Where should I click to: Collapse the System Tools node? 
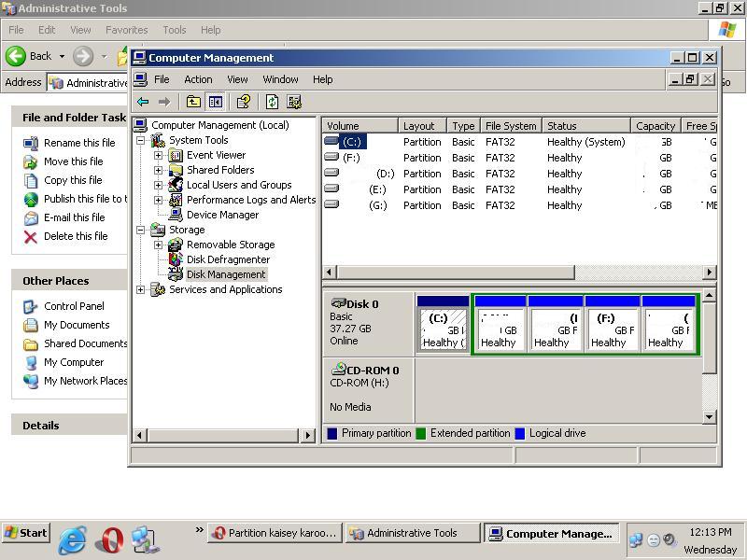point(141,140)
